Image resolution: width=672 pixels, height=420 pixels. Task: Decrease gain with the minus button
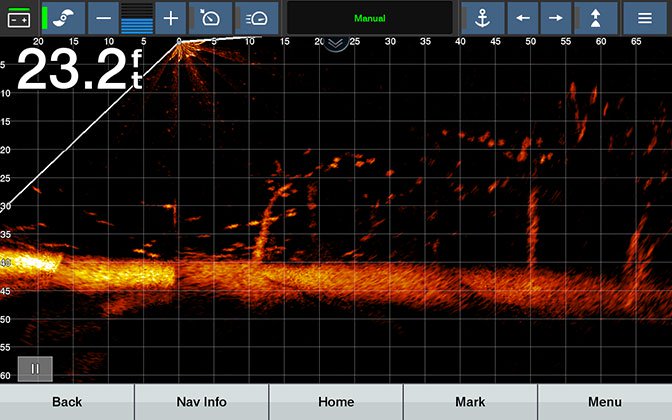tap(103, 18)
